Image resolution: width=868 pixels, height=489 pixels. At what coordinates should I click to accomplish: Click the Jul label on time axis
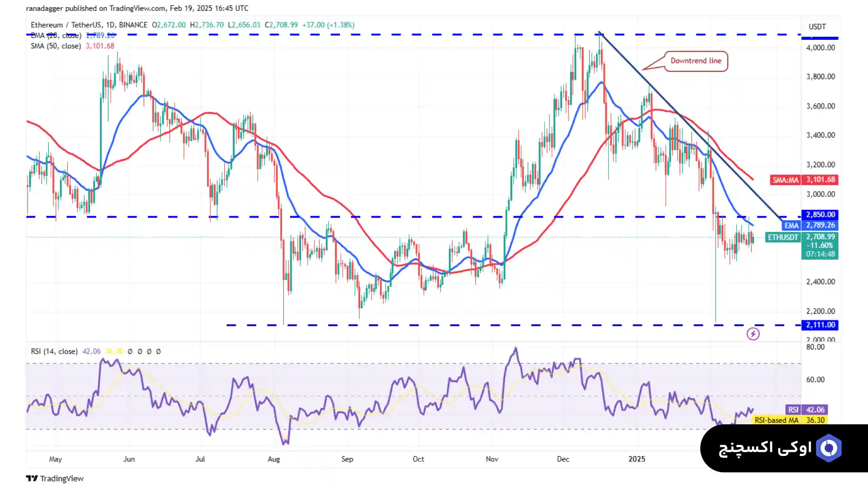click(x=200, y=459)
